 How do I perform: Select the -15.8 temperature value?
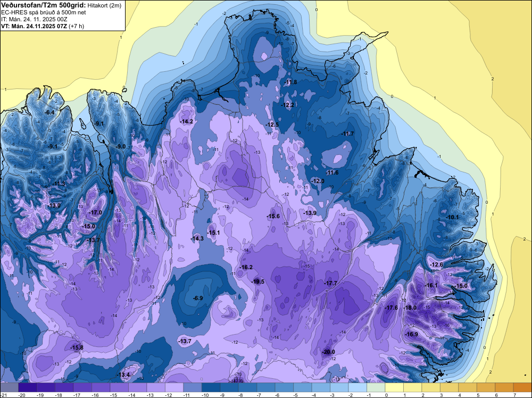(x=77, y=347)
